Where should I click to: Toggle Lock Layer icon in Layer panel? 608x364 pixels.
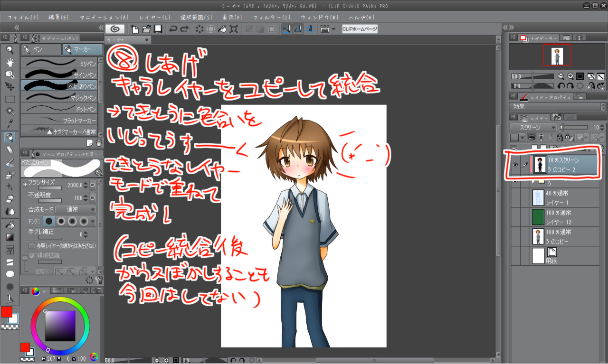(559, 138)
